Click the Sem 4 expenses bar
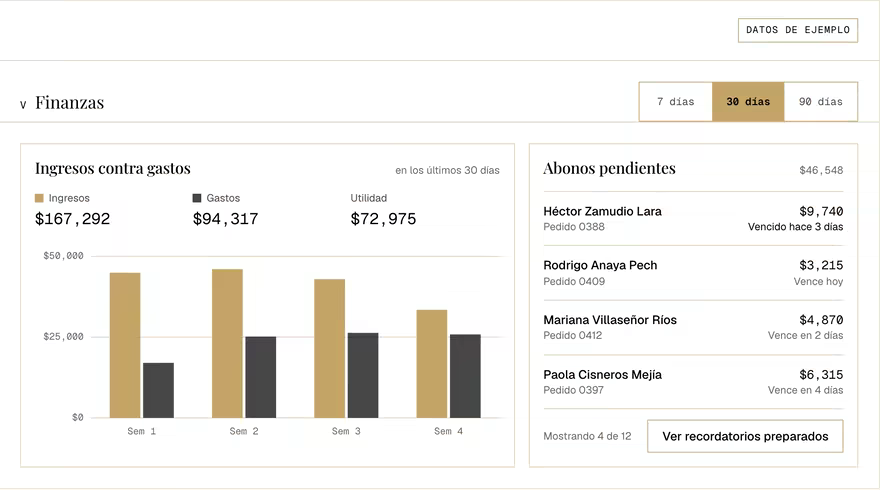This screenshot has height=490, width=880. (465, 376)
